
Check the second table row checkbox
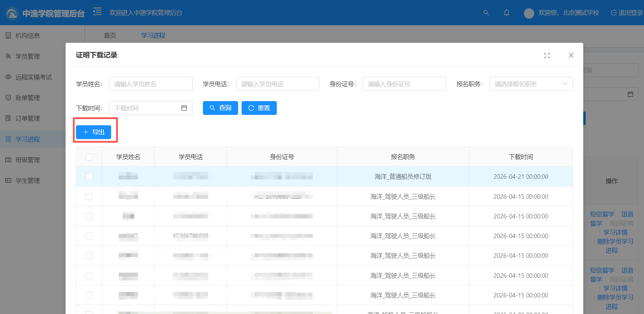[x=89, y=197]
